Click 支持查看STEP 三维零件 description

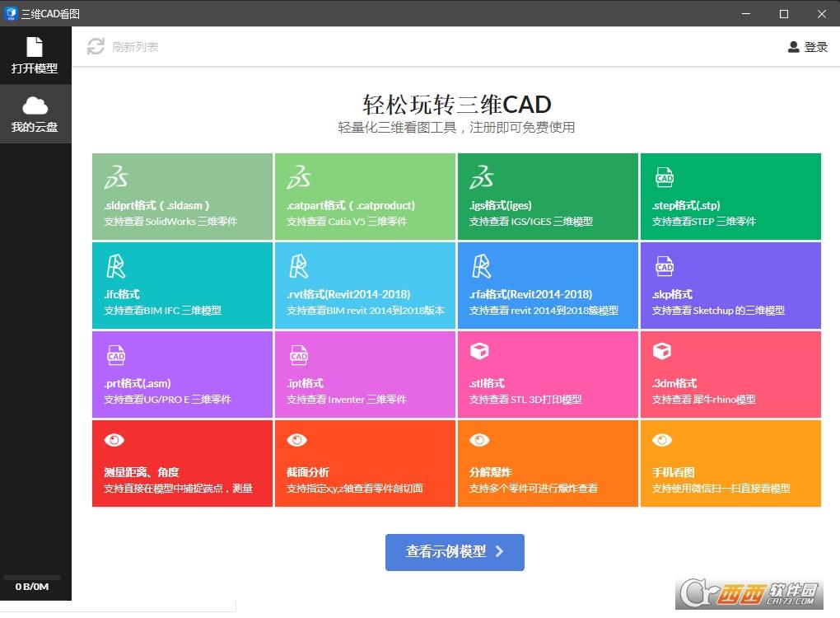point(703,222)
